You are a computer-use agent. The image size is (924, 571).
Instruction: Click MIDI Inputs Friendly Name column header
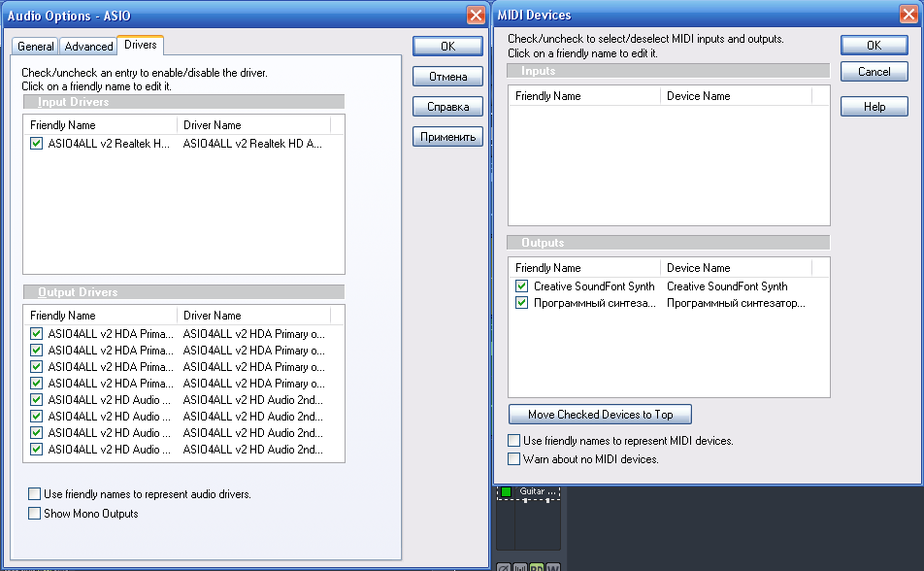pyautogui.click(x=585, y=96)
